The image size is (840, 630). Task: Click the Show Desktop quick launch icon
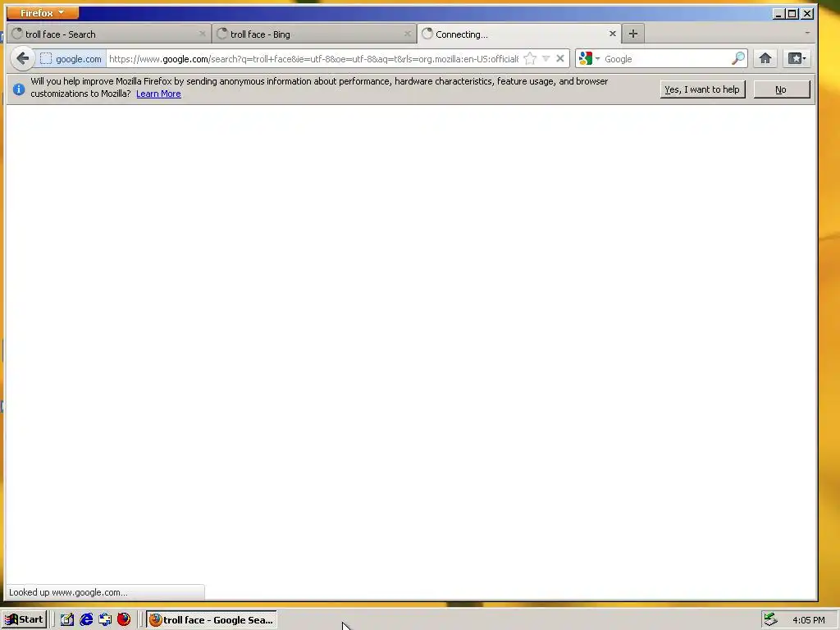pyautogui.click(x=66, y=620)
